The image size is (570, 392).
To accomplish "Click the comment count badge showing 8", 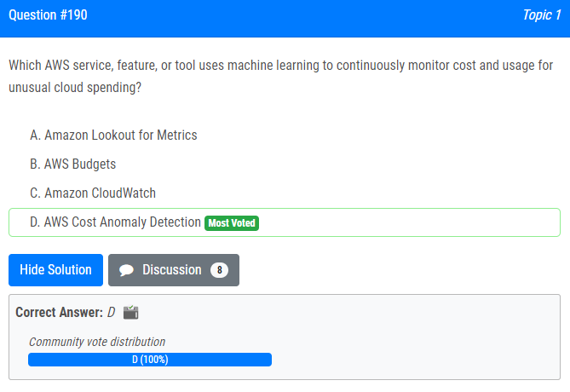I will (x=219, y=270).
